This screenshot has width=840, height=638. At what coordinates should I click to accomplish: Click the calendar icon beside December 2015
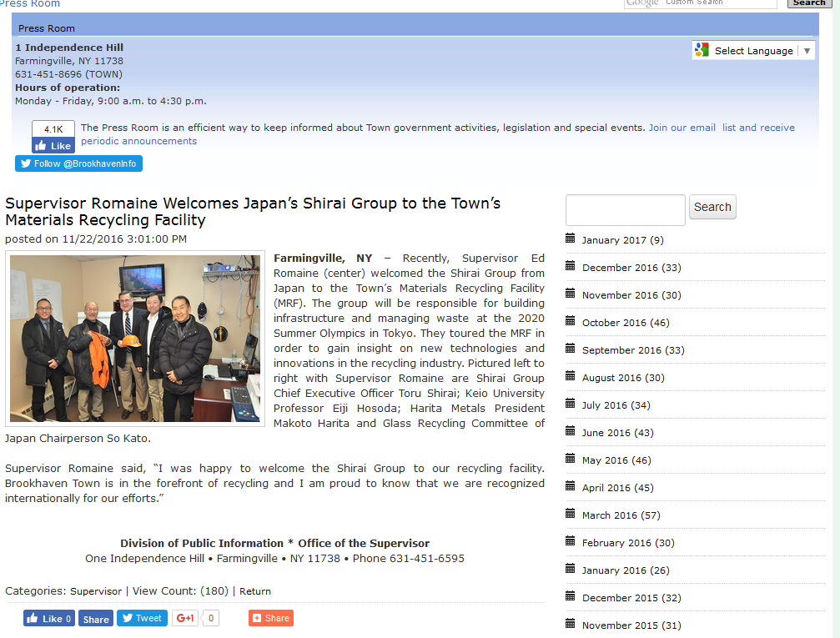(x=570, y=596)
